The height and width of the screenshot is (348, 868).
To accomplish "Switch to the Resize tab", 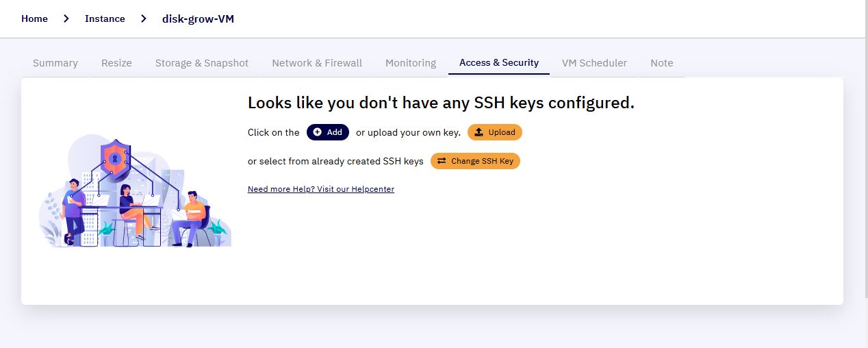I will (x=116, y=63).
